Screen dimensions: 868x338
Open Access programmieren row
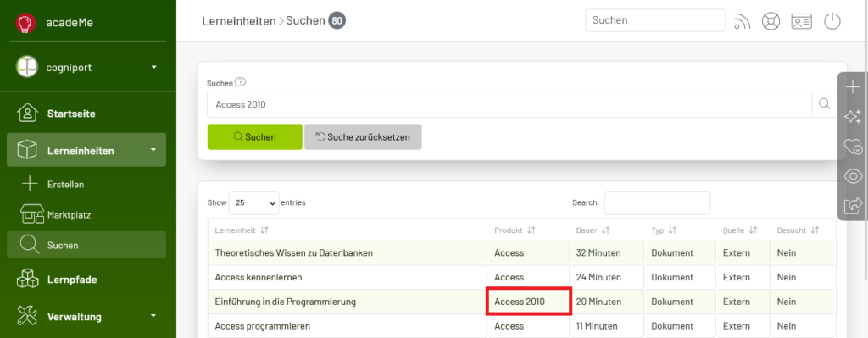tap(348, 326)
